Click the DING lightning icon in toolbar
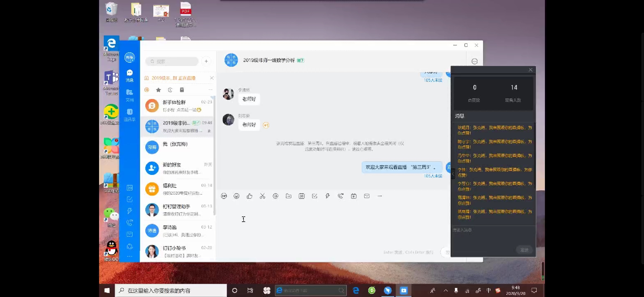This screenshot has width=644, height=297. [x=328, y=196]
